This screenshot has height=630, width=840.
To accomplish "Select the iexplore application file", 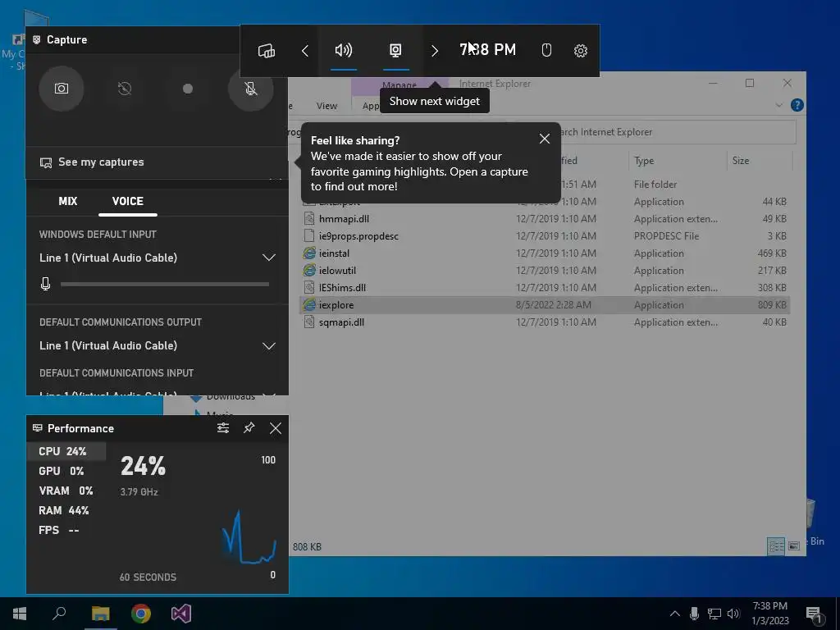I will (545, 305).
